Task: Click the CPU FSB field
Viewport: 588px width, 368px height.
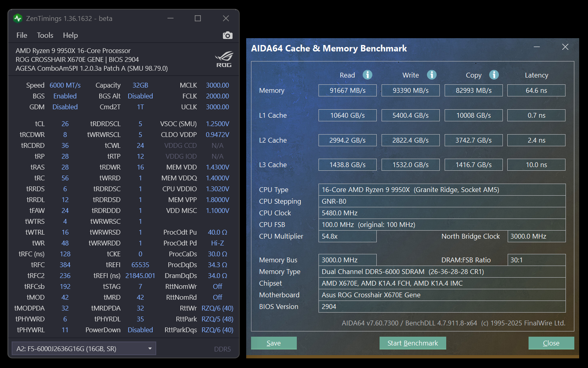Action: click(x=442, y=225)
